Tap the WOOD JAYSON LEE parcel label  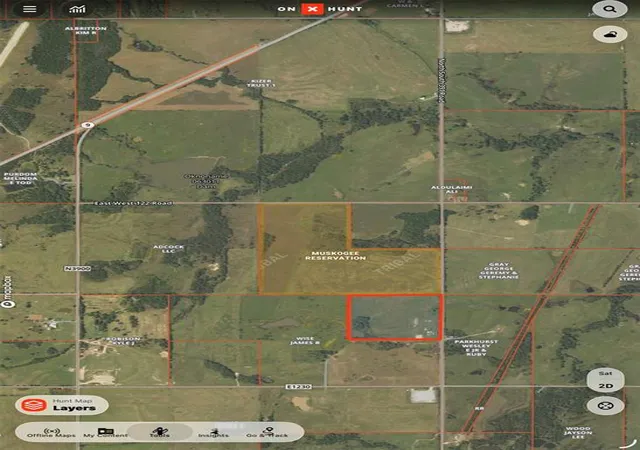coord(578,433)
